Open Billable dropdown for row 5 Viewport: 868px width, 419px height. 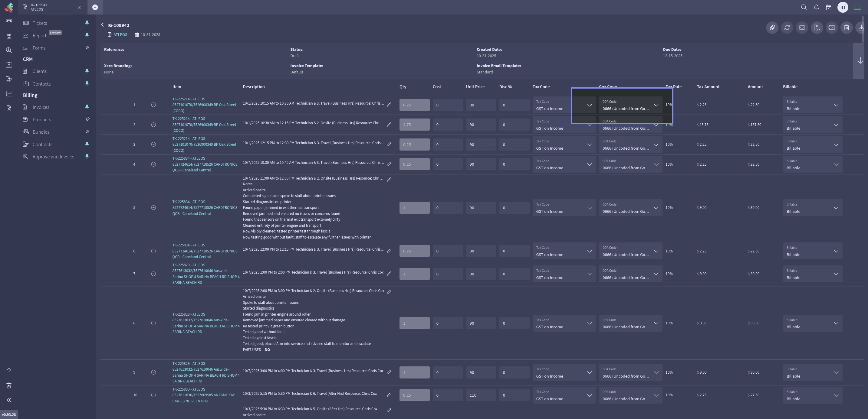(x=812, y=208)
